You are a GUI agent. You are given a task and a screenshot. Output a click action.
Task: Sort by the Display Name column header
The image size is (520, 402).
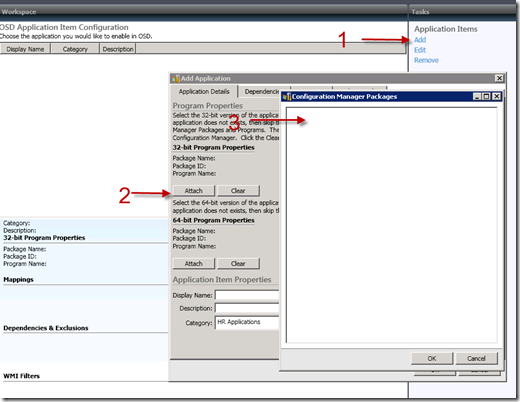coord(25,49)
